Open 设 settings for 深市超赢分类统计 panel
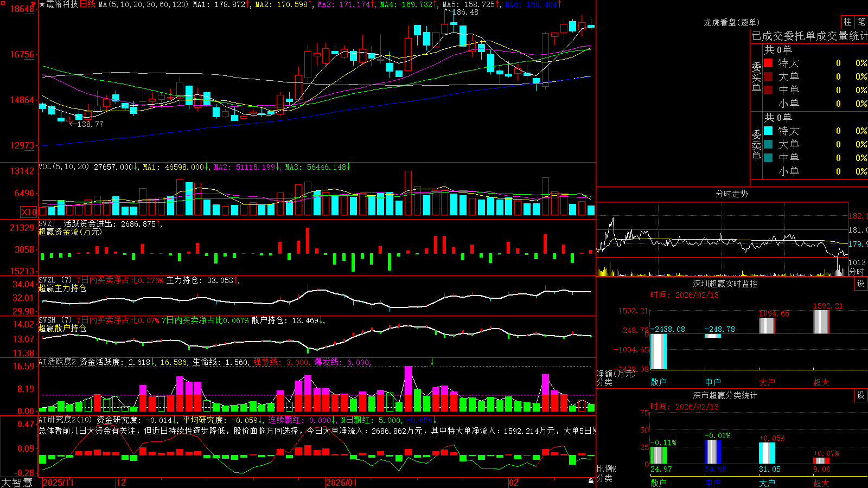 pyautogui.click(x=861, y=395)
